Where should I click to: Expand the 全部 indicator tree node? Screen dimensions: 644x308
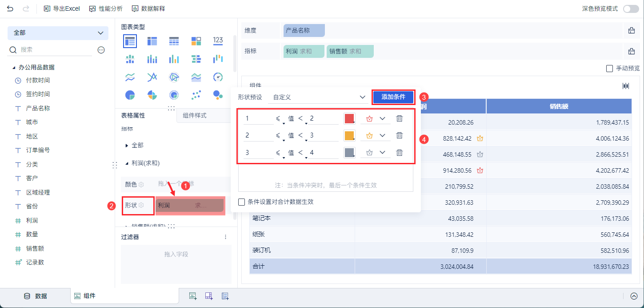pos(127,146)
